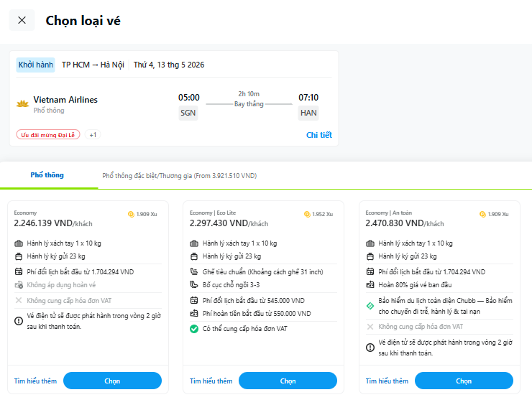The width and height of the screenshot is (532, 405).
Task: Open Tìm hiểu thêm for Economy fare
Action: pyautogui.click(x=35, y=381)
